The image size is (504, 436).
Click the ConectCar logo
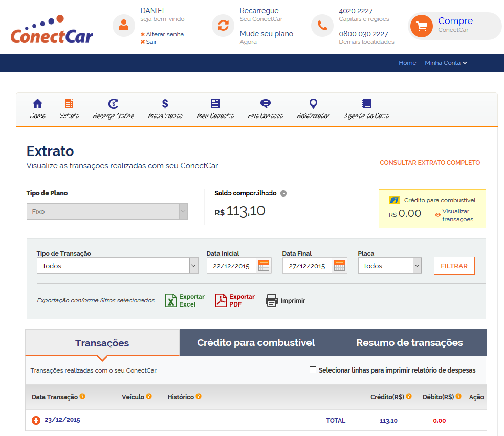pos(52,29)
